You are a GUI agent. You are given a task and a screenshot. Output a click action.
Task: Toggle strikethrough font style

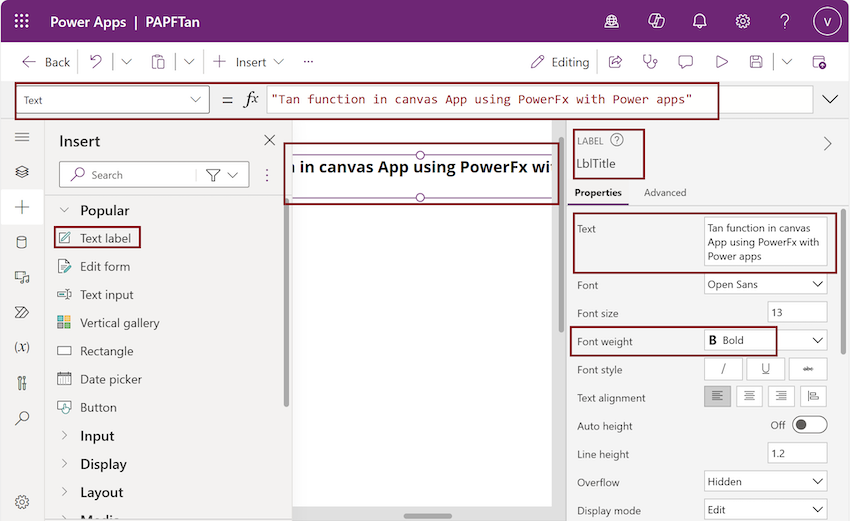coord(808,369)
